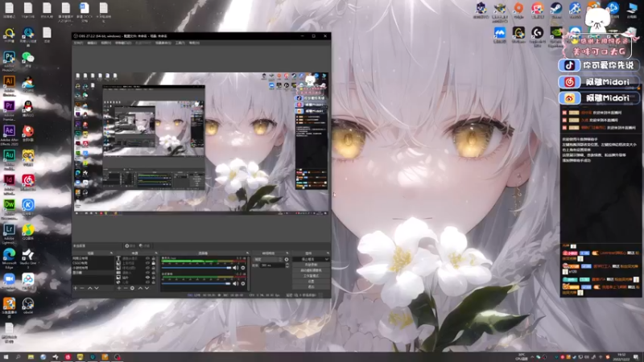The width and height of the screenshot is (644, 362).
Task: Open Studio One desktop shortcut
Action: pos(28,254)
